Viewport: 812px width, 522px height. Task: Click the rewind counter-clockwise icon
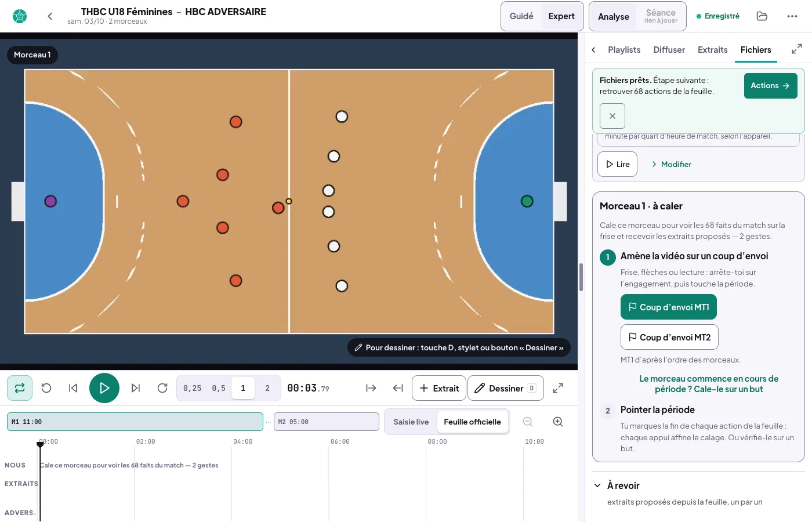point(46,388)
